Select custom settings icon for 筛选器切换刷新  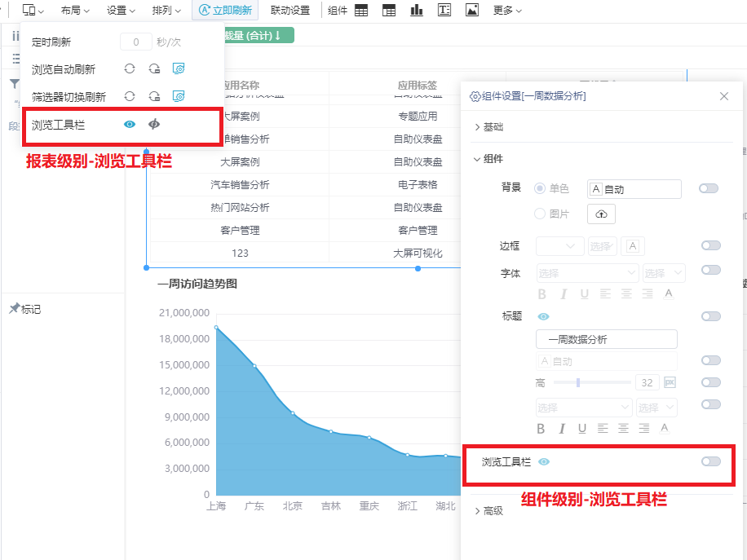click(178, 96)
